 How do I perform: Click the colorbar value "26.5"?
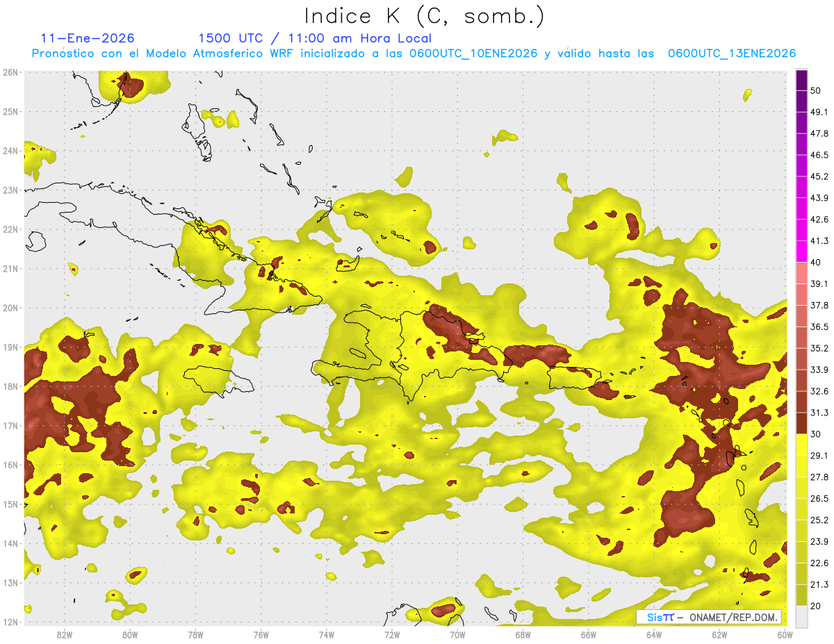819,498
